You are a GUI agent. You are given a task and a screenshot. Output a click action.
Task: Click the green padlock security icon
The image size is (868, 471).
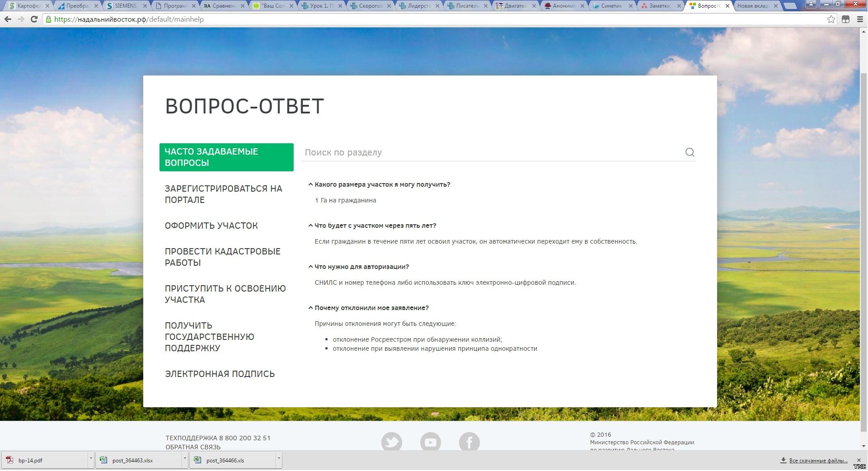48,19
